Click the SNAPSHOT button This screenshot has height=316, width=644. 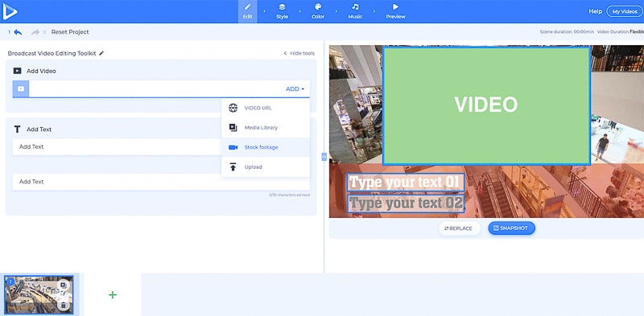click(x=511, y=228)
